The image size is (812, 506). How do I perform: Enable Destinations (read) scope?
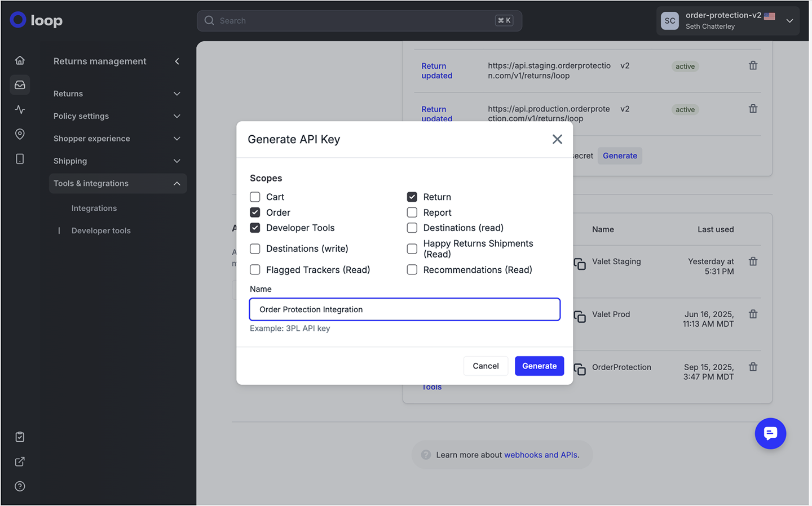point(412,228)
